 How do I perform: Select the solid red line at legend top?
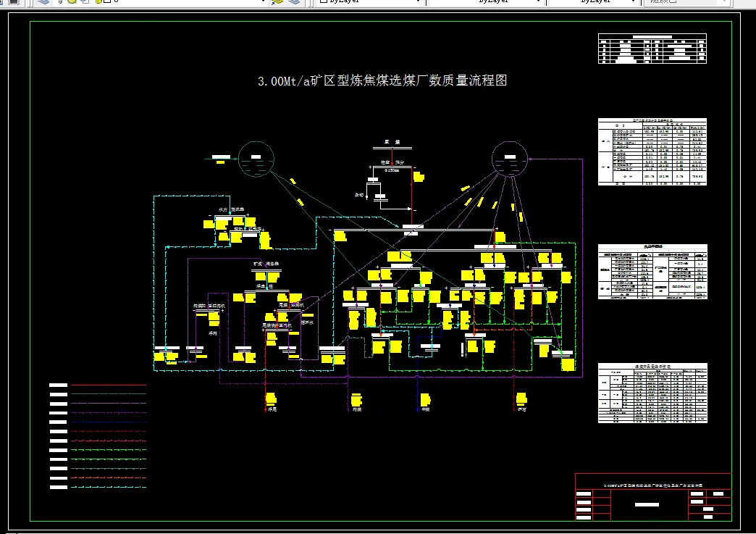pos(109,385)
